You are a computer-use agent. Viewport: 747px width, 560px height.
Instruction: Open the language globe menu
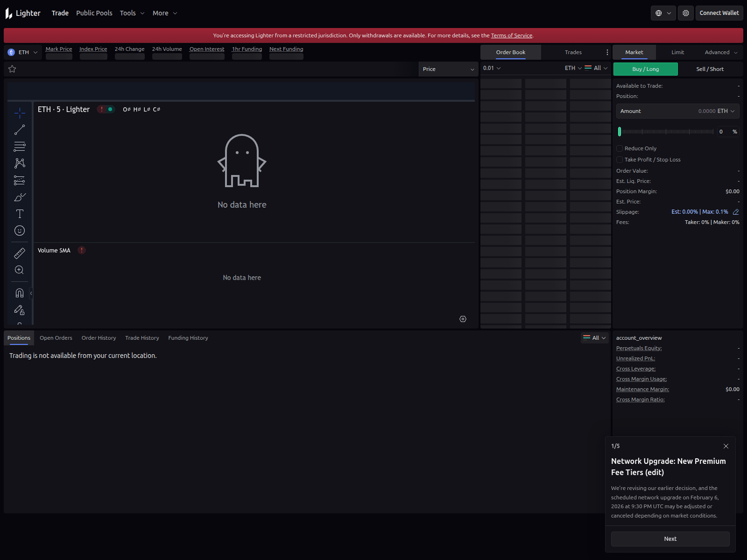[663, 13]
